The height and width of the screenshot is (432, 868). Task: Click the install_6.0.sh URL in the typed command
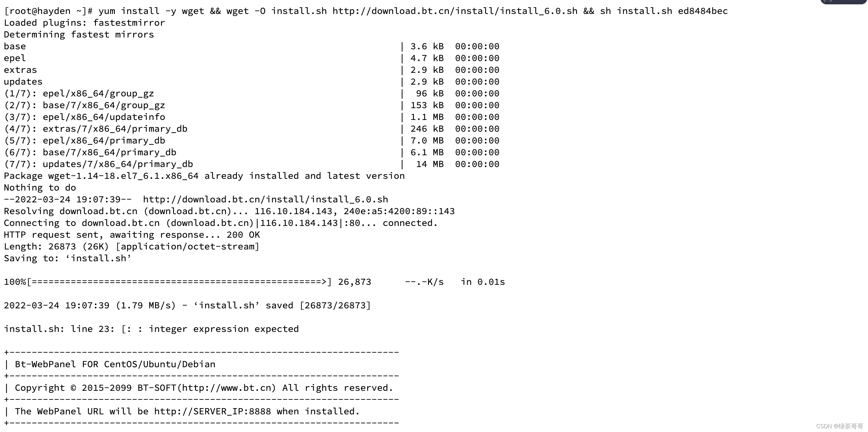coord(454,11)
